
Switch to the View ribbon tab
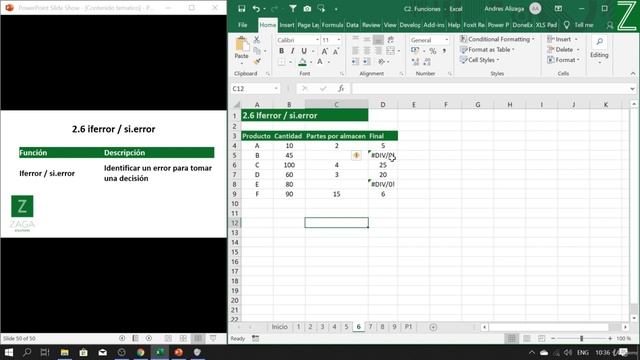tap(390, 25)
